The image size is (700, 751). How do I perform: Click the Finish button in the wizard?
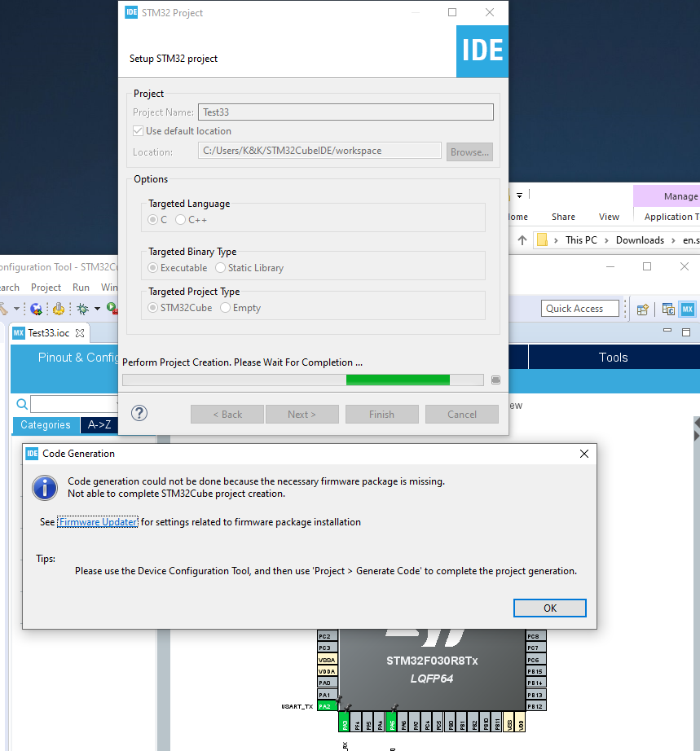tap(382, 415)
